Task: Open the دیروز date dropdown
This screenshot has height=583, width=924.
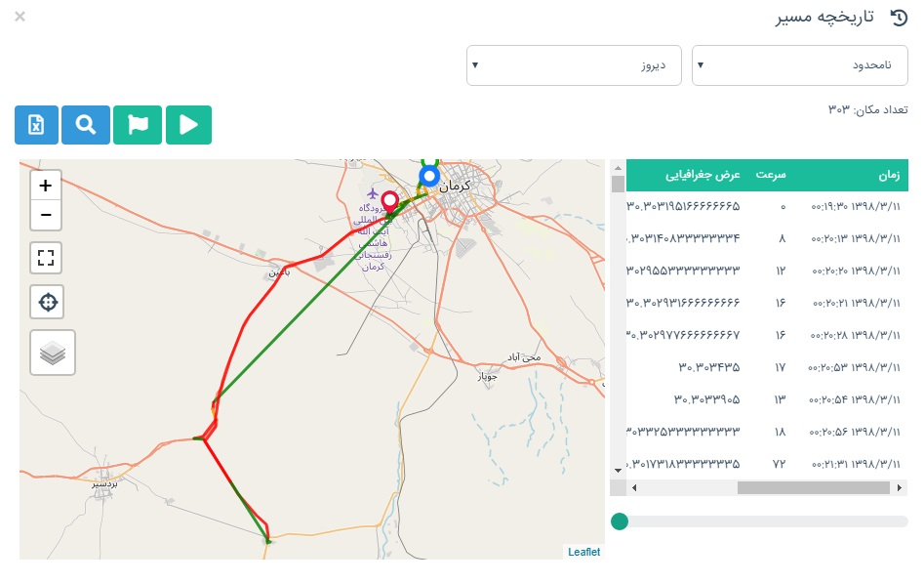Action: [x=573, y=65]
